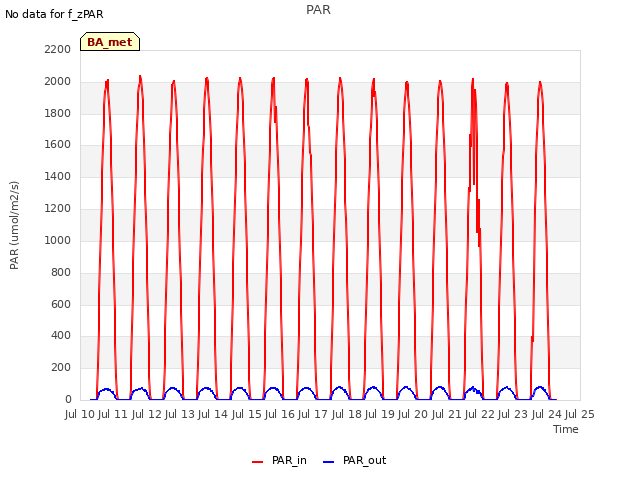Click the Jul 14 x-axis label
Image resolution: width=640 pixels, height=480 pixels.
click(213, 414)
